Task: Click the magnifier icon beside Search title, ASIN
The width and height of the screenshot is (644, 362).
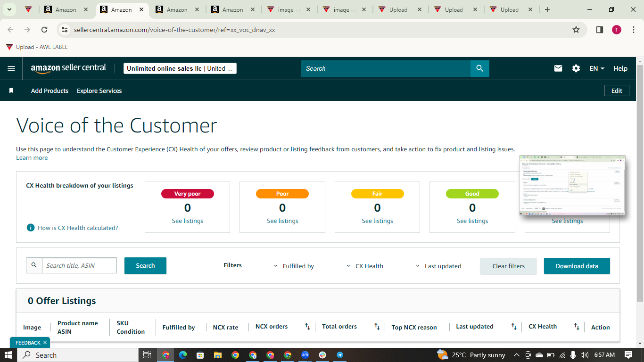Action: 34,265
